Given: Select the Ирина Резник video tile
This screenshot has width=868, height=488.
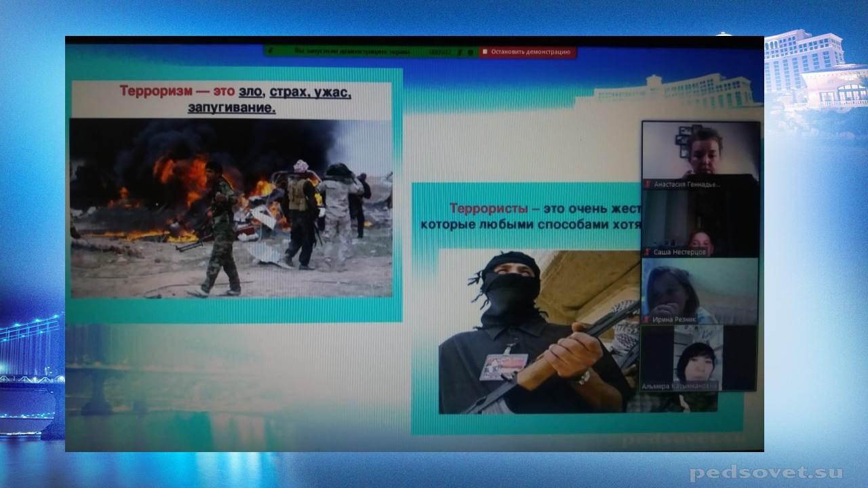Looking at the screenshot, I should 700,291.
